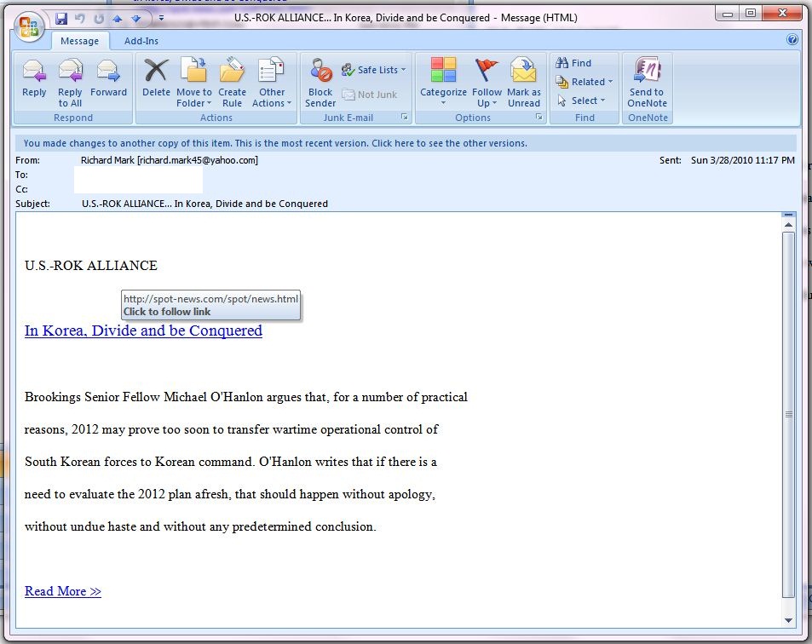Click the Undo icon
This screenshot has width=812, height=644.
click(x=80, y=19)
